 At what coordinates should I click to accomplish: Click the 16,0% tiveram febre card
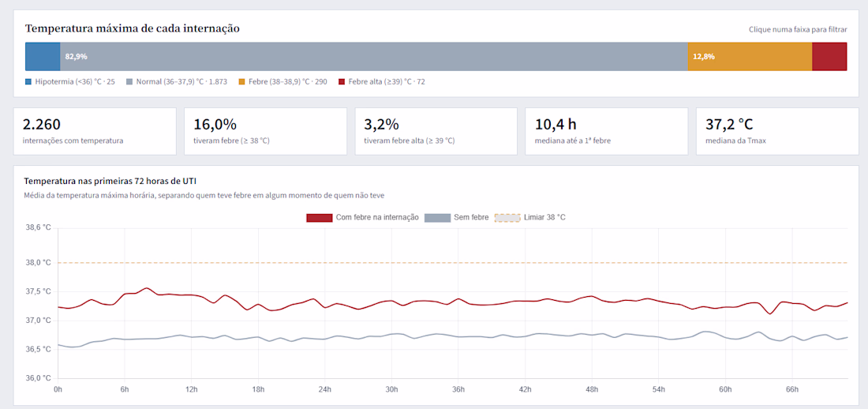coord(265,131)
